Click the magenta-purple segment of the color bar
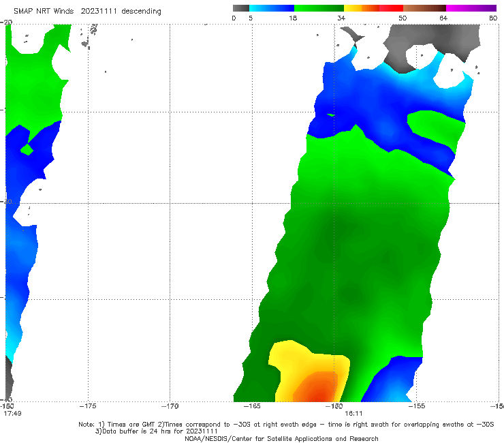 pos(471,8)
